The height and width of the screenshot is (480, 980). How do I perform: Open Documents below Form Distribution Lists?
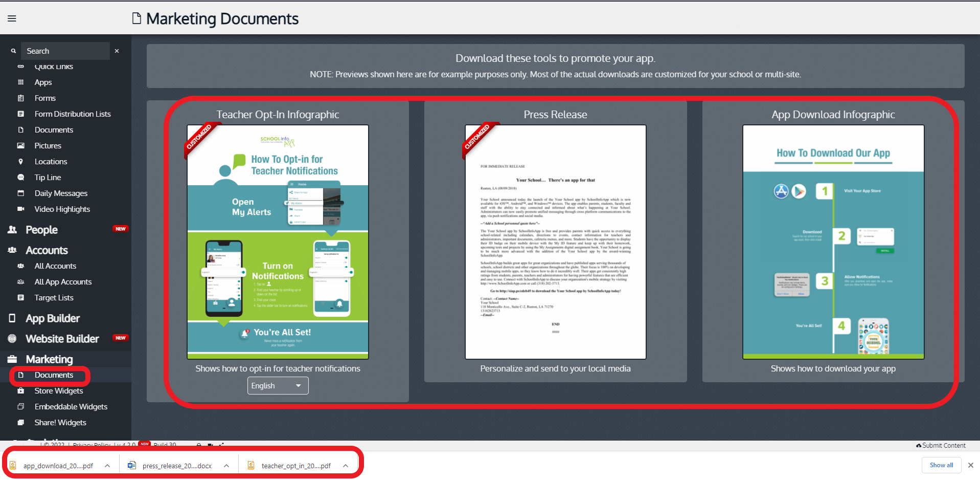tap(54, 130)
